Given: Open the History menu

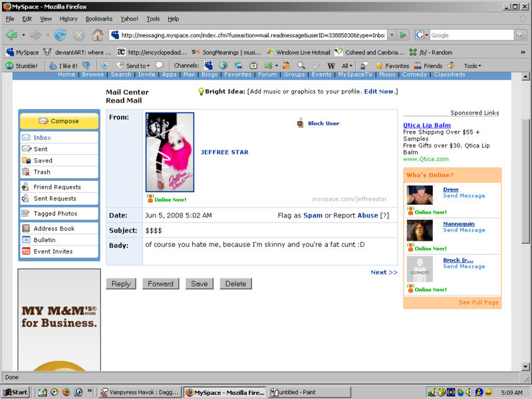Looking at the screenshot, I should (68, 19).
